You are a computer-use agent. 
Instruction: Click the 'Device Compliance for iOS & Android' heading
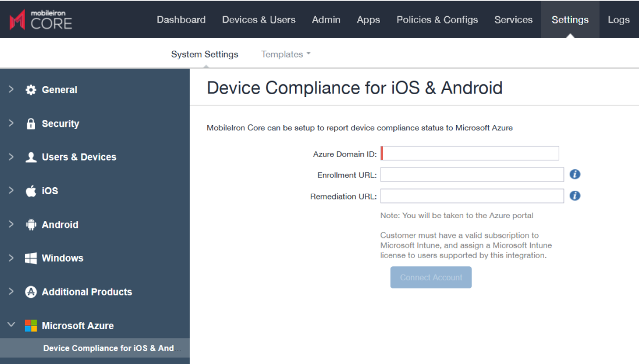[x=354, y=88]
